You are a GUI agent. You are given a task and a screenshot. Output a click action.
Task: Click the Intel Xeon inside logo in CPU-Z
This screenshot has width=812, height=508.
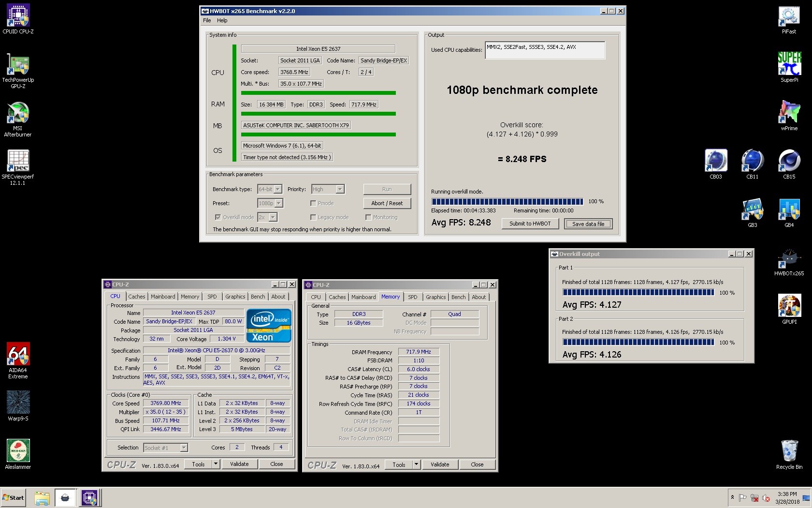269,326
